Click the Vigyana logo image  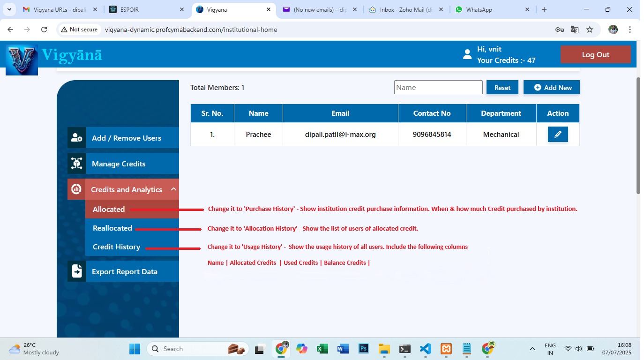[22, 60]
